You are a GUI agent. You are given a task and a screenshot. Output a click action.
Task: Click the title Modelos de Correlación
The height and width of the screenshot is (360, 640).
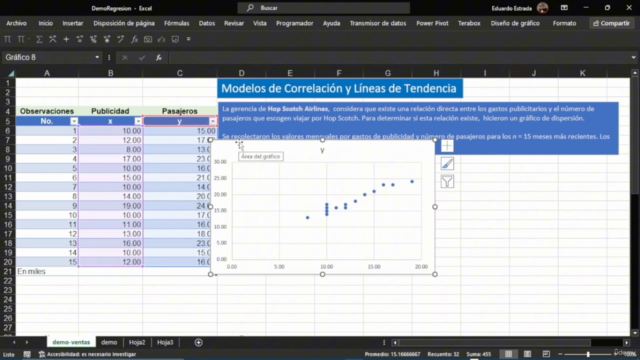339,89
